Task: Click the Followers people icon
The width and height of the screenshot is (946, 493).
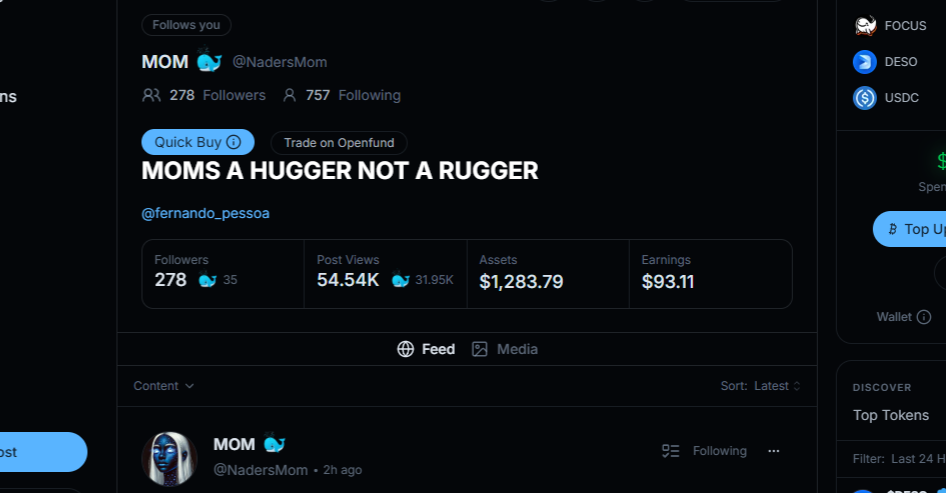Action: tap(152, 95)
